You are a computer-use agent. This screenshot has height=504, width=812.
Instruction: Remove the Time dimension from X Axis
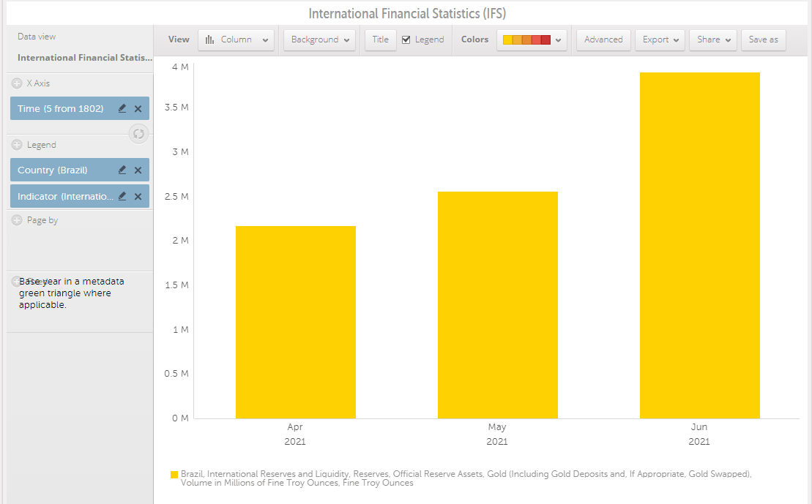[x=138, y=108]
